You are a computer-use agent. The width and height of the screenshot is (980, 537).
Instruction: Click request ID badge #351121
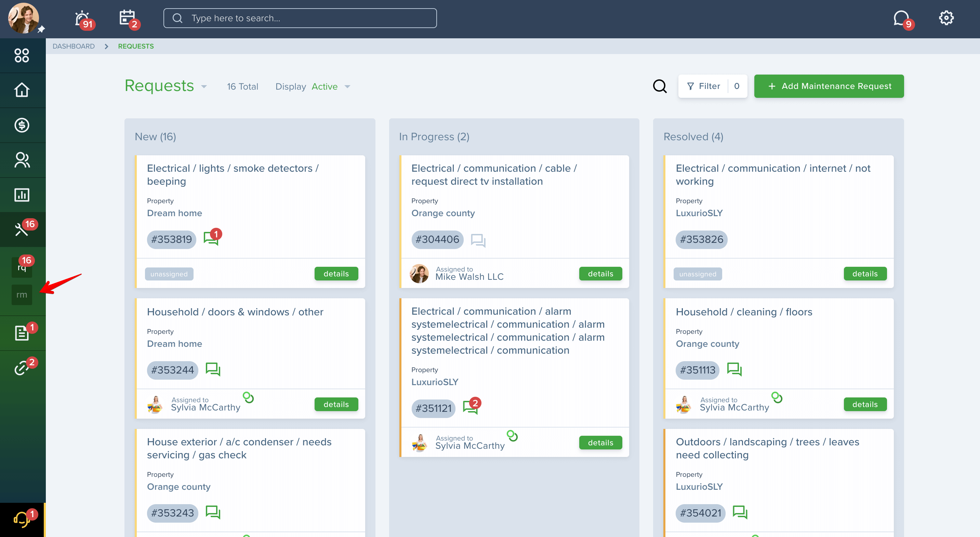click(x=433, y=408)
